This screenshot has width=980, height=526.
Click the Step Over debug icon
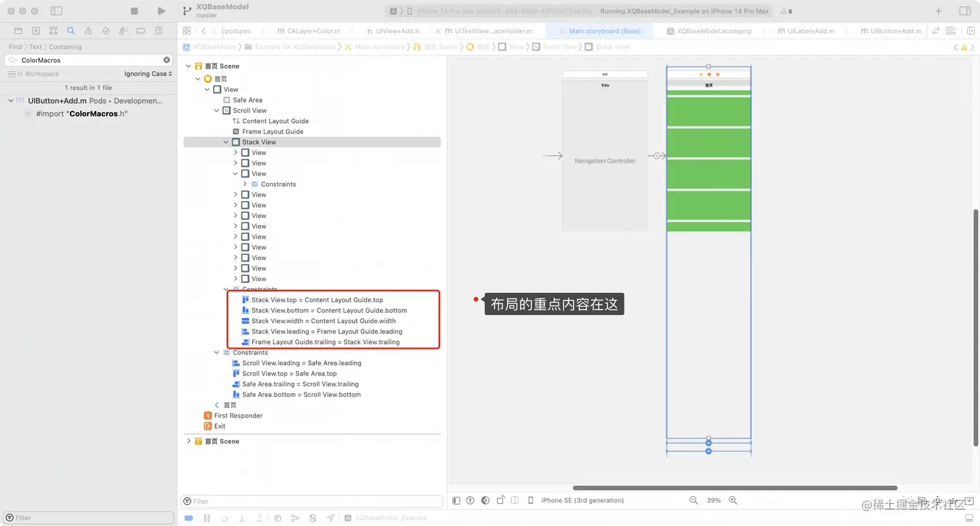[224, 518]
